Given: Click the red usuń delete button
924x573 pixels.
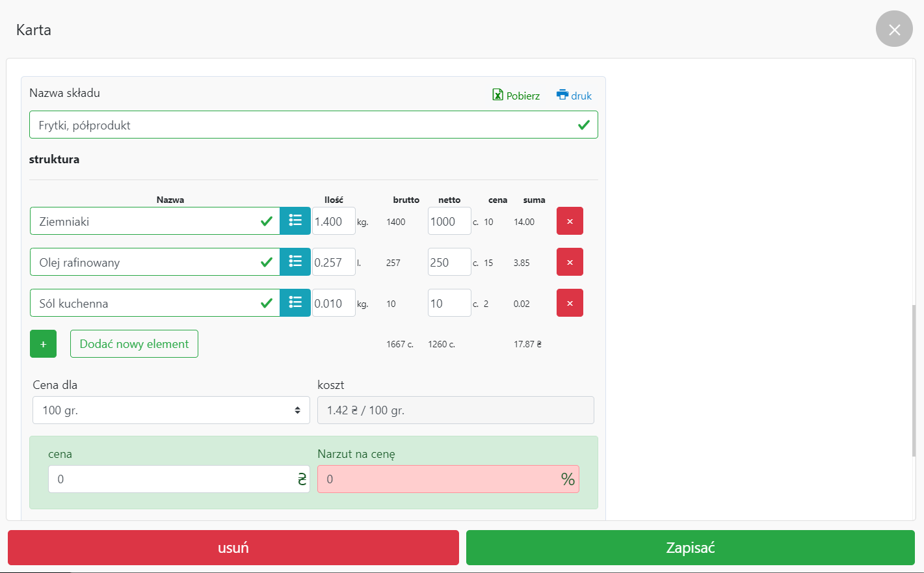Looking at the screenshot, I should click(233, 548).
